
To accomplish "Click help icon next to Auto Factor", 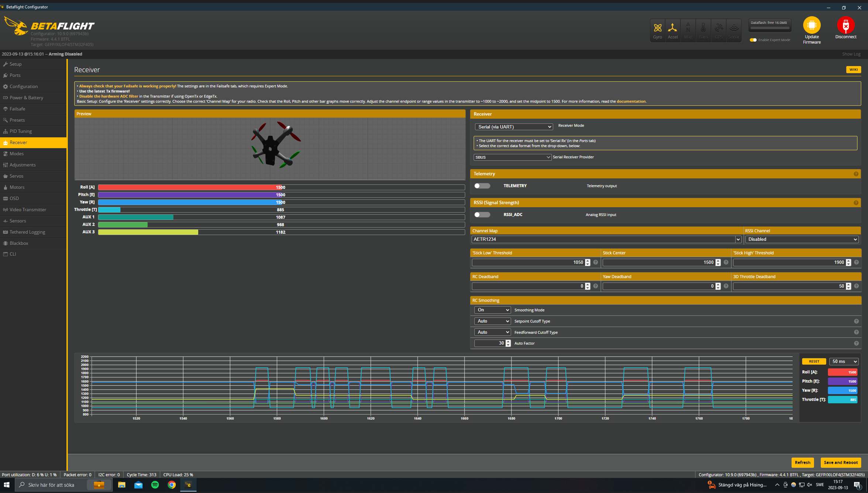I will (856, 343).
